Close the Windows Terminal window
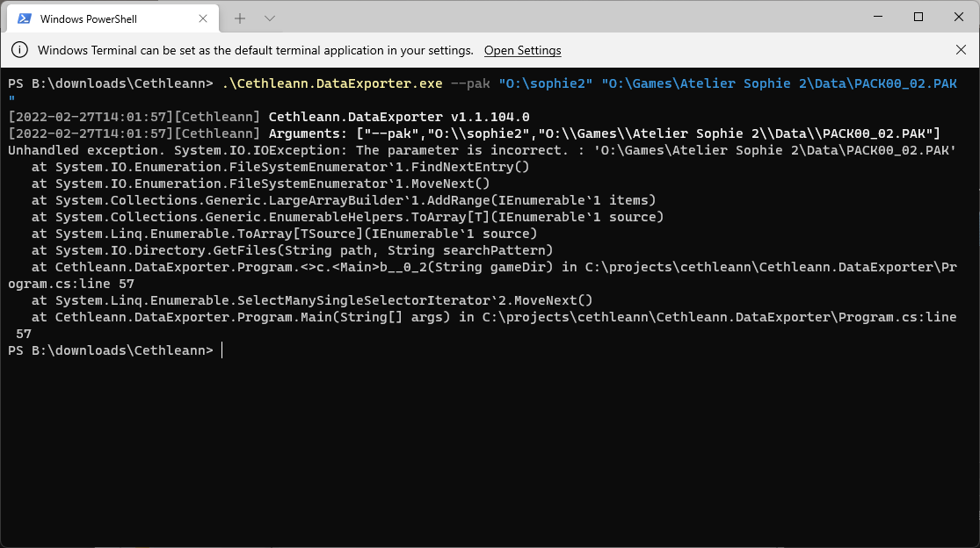 tap(959, 17)
